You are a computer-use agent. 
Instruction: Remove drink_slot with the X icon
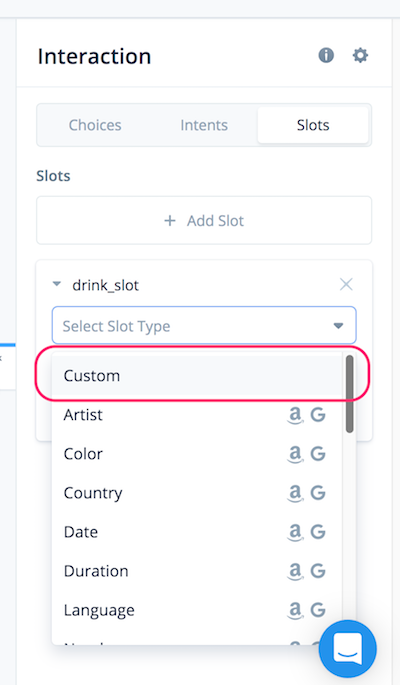tap(346, 284)
